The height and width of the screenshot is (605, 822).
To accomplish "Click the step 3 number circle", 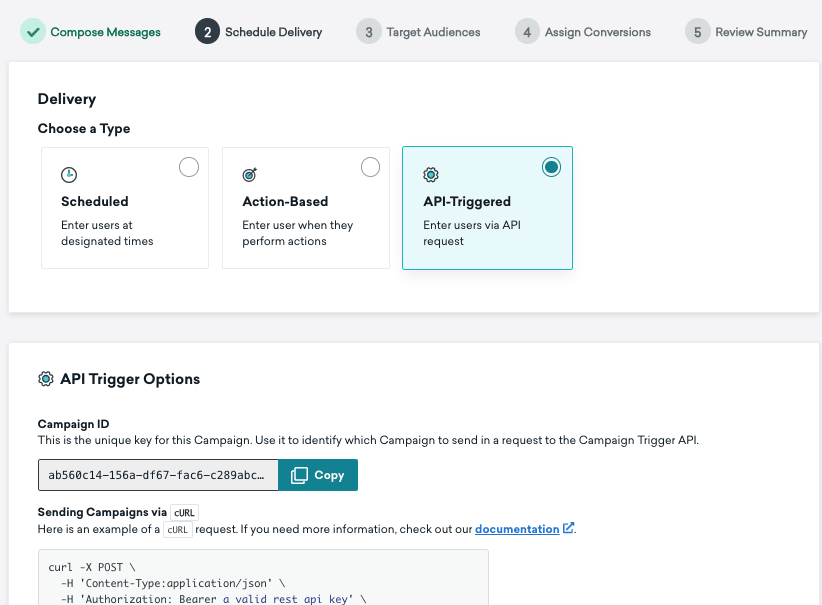I will 368,32.
